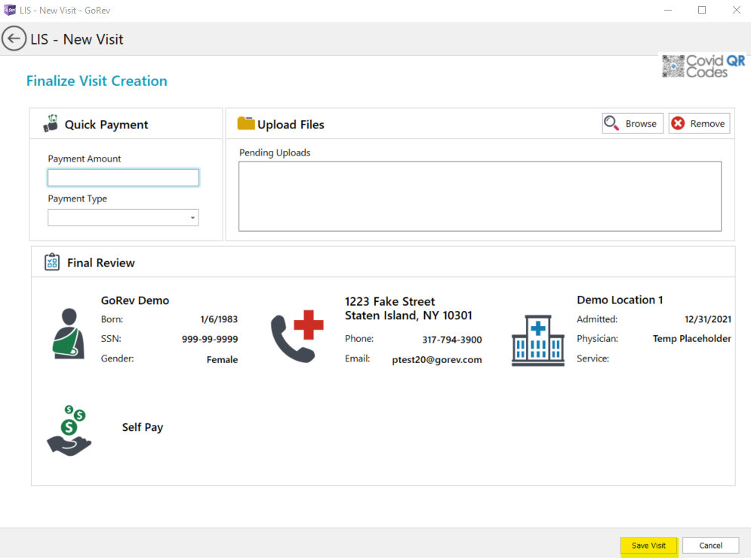This screenshot has height=560, width=751.
Task: Click the hospital building icon
Action: (538, 340)
